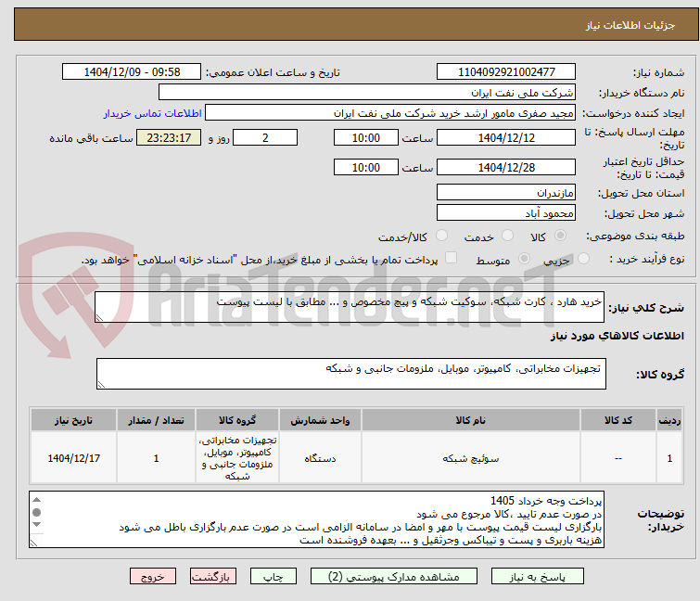
Task: Click the شرح کلی نیاز description textarea
Action: point(350,307)
